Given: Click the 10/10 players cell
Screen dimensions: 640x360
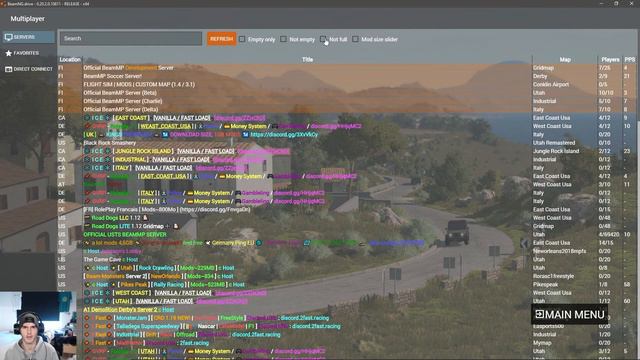Looking at the screenshot, I should pyautogui.click(x=606, y=93).
